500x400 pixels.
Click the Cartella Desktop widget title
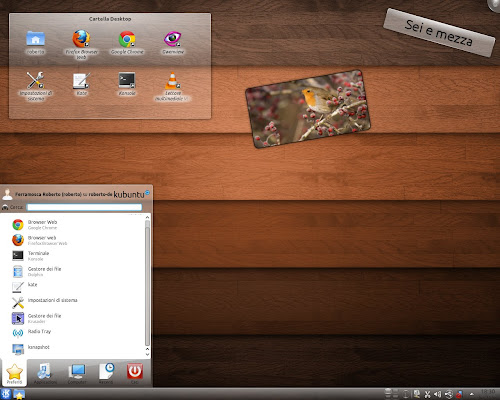[110, 19]
